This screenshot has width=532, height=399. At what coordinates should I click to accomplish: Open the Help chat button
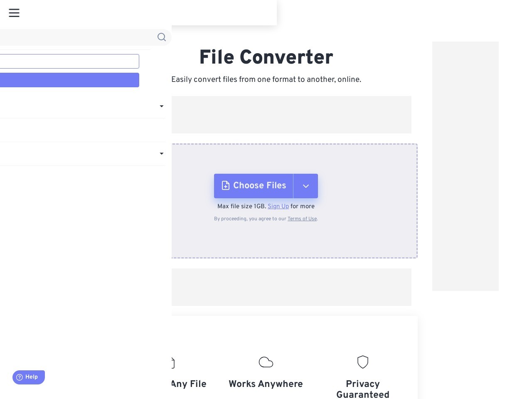(29, 377)
